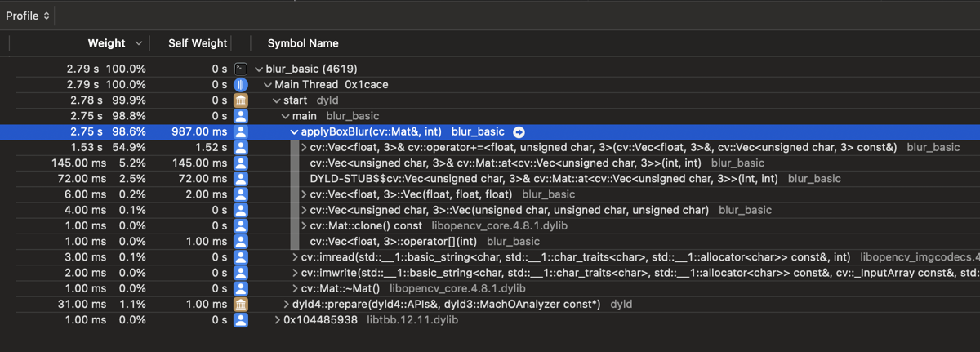Collapse the applyBoxBlur call tree node

(x=294, y=132)
